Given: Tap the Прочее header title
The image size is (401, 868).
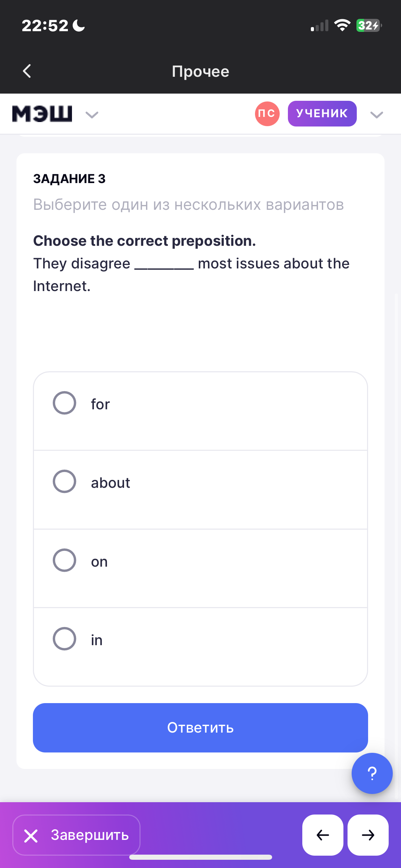Looking at the screenshot, I should 200,71.
